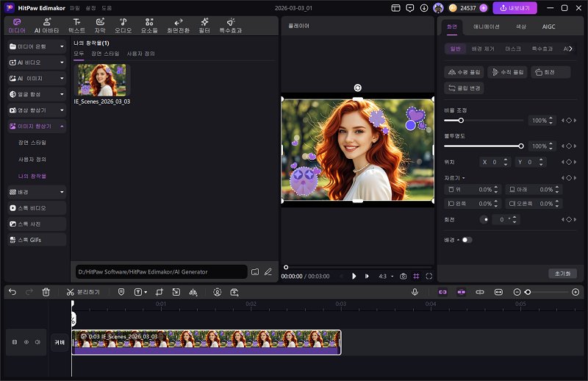The width and height of the screenshot is (588, 381).
Task: Toggle the 배경 background switch
Action: (467, 240)
